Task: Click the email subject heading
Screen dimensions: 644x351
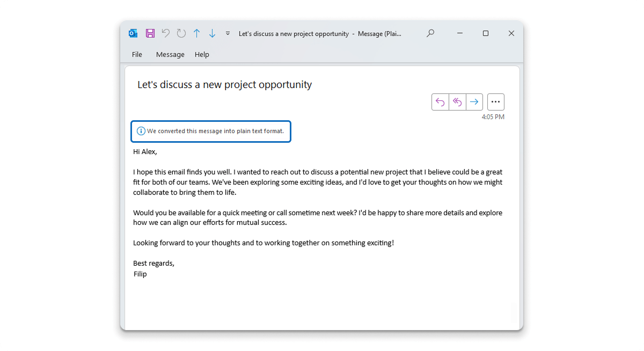Action: 224,84
